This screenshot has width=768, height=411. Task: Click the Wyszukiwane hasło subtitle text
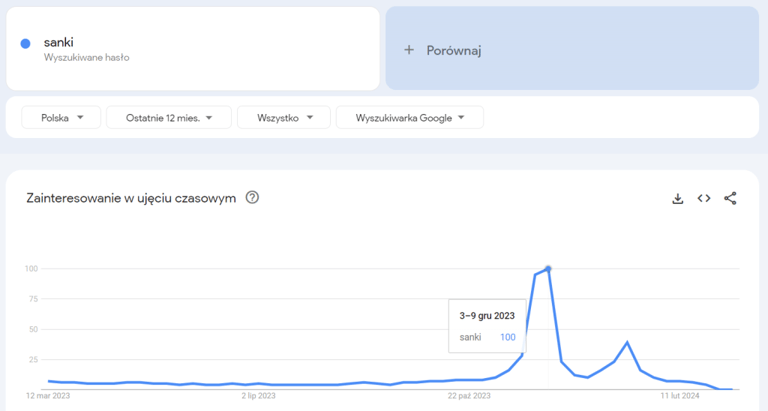86,58
